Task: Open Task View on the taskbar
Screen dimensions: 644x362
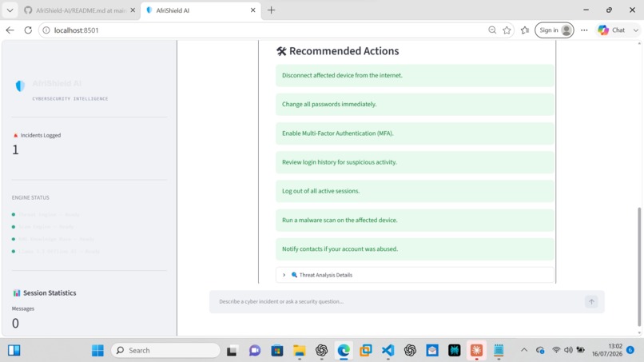Action: coord(232,351)
